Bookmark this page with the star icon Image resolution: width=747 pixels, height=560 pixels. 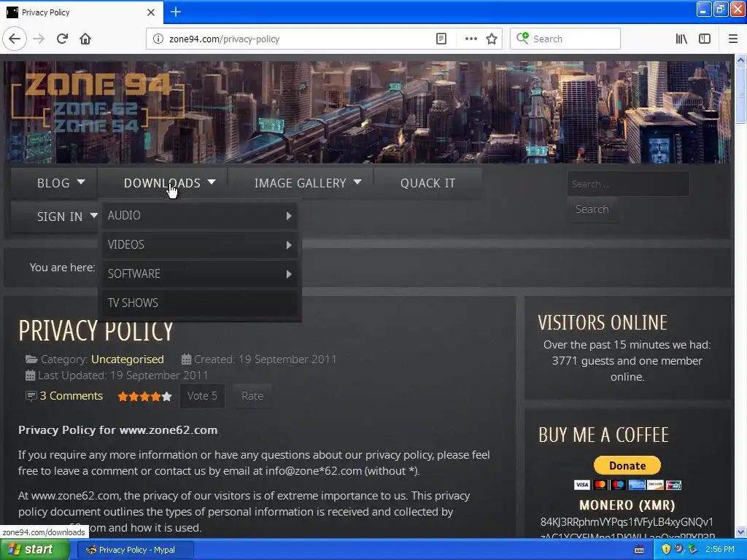pos(492,39)
